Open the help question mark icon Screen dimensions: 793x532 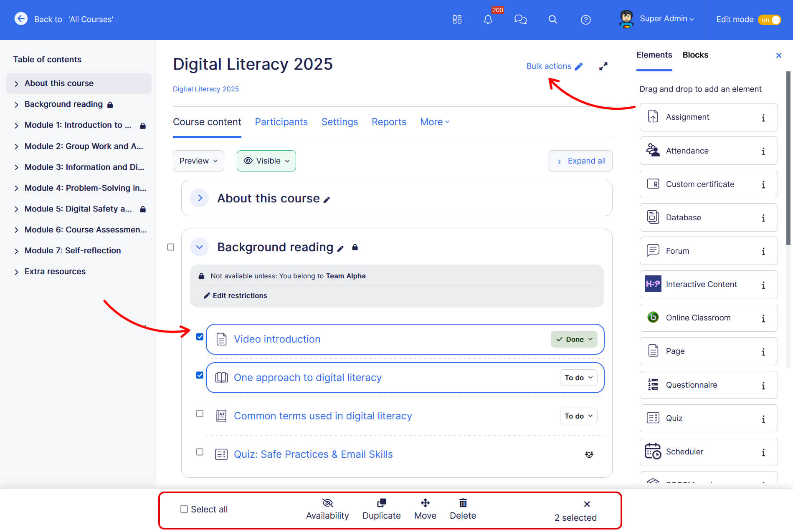[585, 20]
